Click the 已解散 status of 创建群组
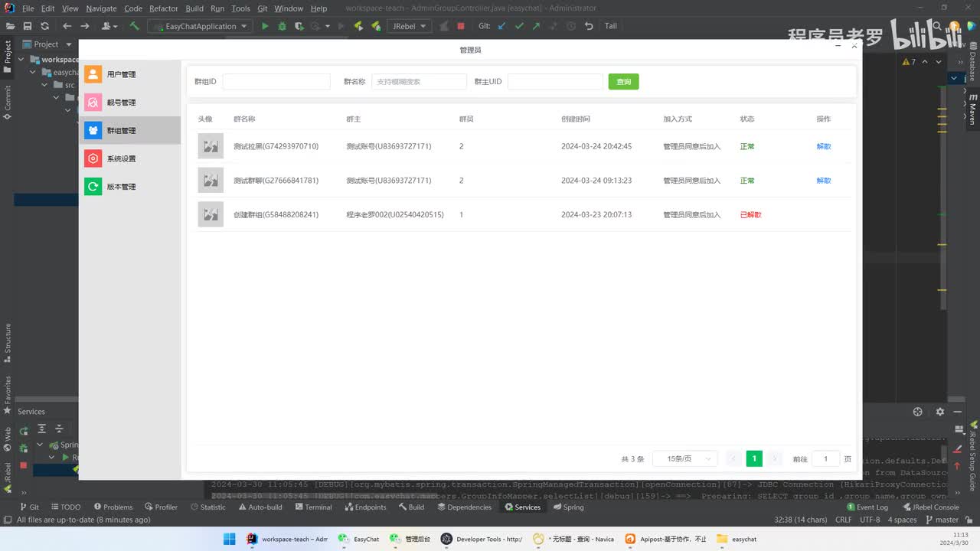This screenshot has width=980, height=551. coord(751,215)
